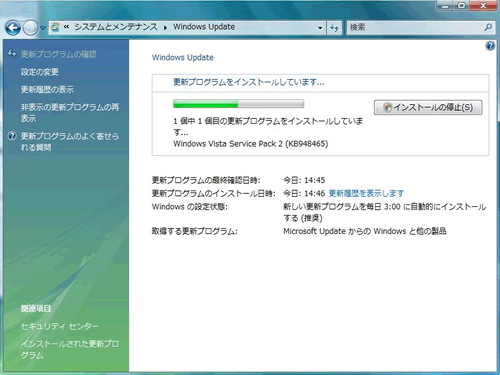Image resolution: width=500 pixels, height=375 pixels.
Task: Click the インストールの停止(S) button
Action: click(x=428, y=107)
